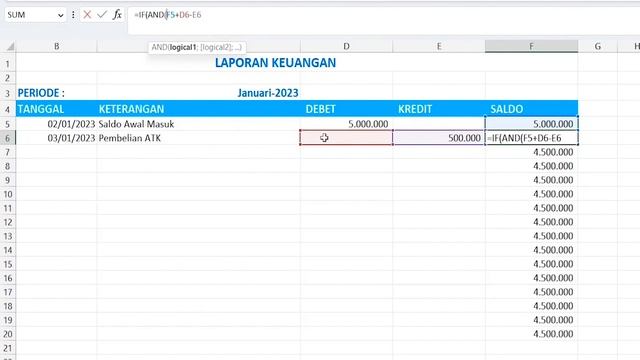Click kredit value 500.000 in row 6

click(464, 138)
